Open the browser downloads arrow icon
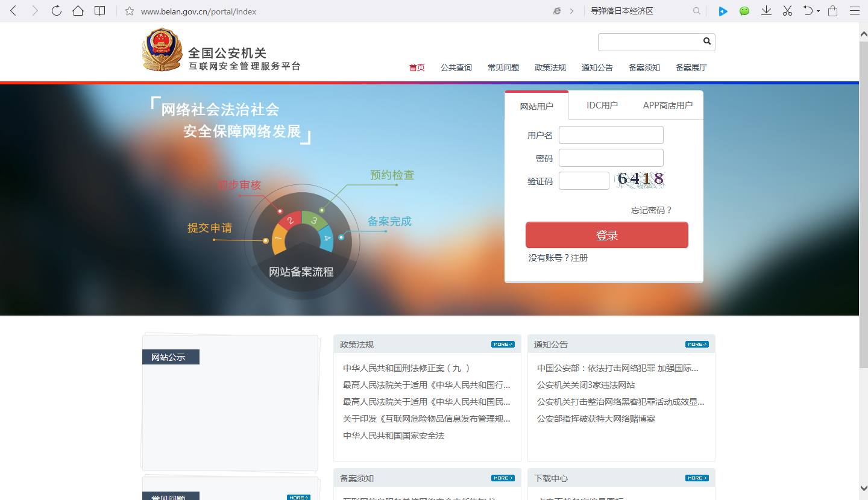This screenshot has width=868, height=500. (766, 11)
